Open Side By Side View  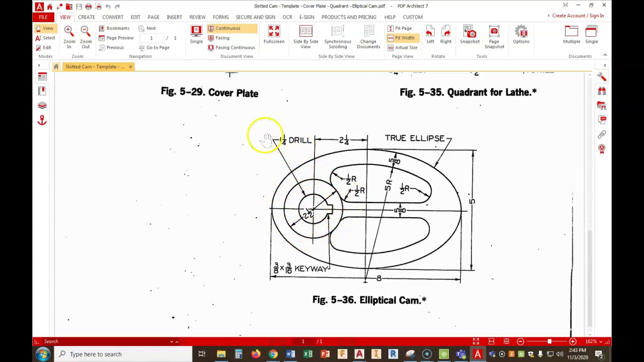pos(305,37)
